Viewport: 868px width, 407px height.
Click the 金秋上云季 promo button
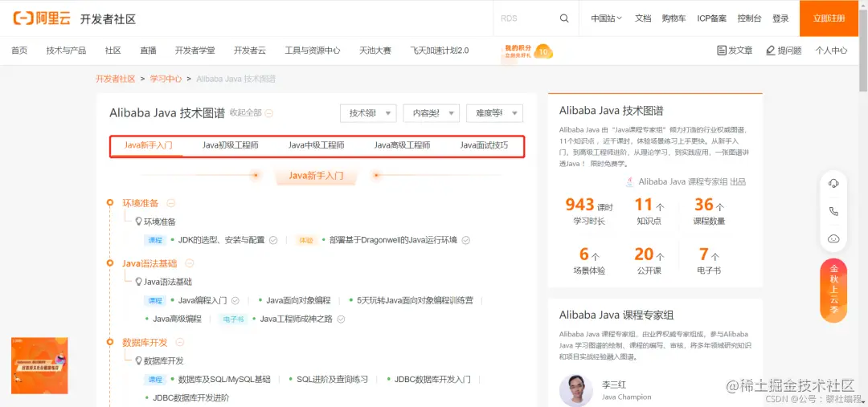click(x=833, y=291)
